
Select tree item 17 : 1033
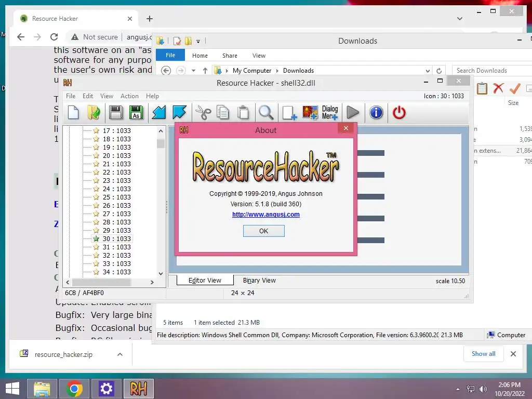tap(117, 130)
